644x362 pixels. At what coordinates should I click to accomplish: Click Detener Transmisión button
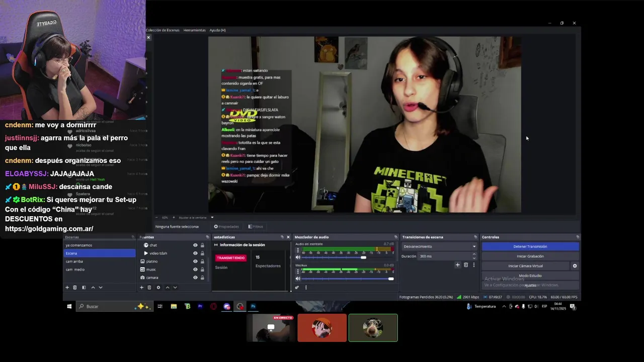(530, 246)
